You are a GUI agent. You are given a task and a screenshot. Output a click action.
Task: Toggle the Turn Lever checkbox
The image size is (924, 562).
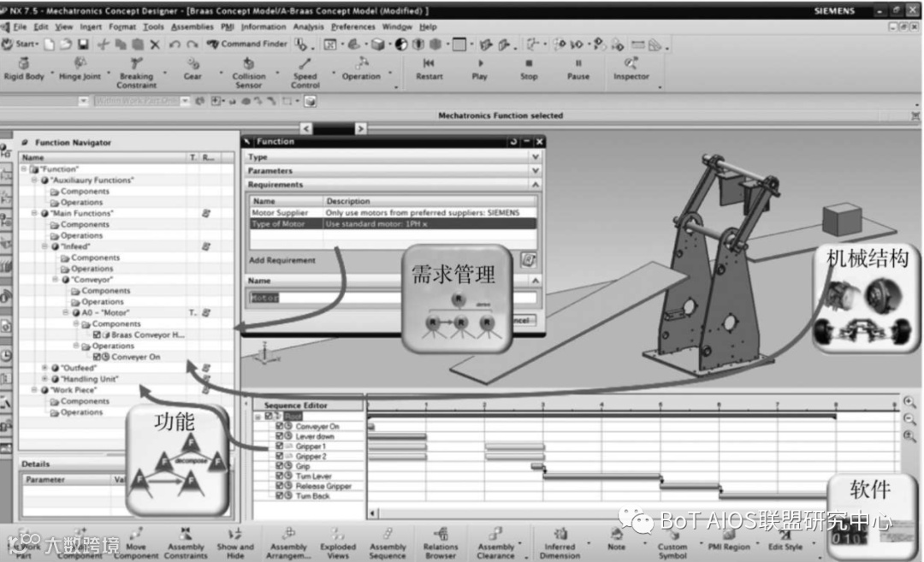[x=279, y=476]
